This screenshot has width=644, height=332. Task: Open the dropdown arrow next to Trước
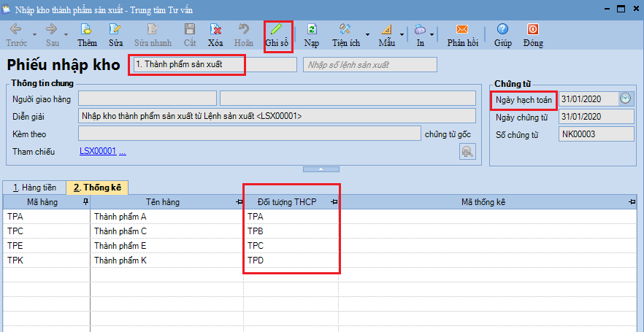click(34, 34)
